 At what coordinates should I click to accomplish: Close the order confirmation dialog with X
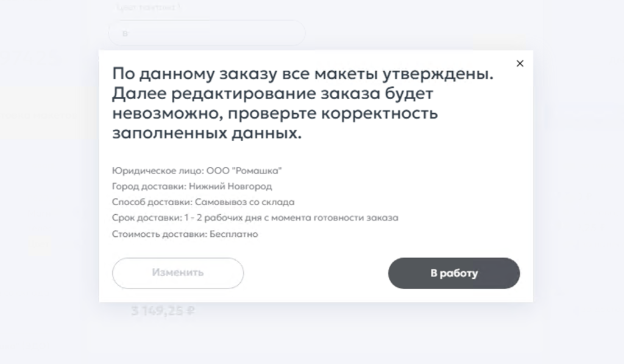520,63
